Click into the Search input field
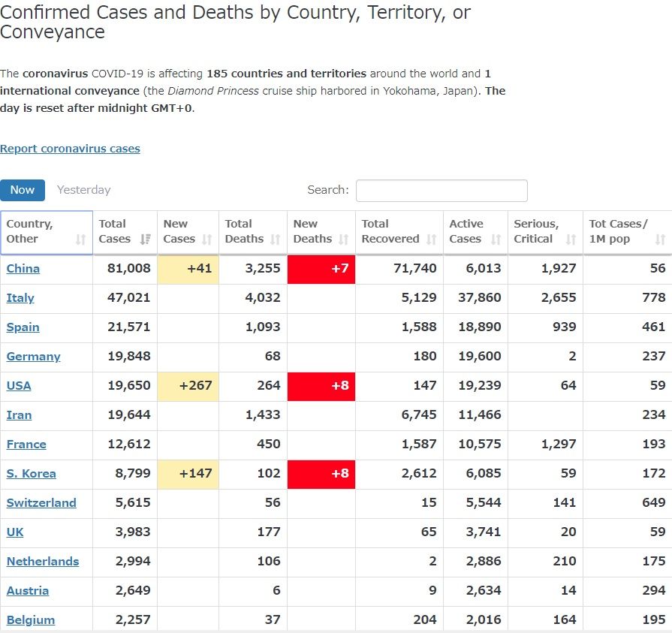 pyautogui.click(x=441, y=191)
